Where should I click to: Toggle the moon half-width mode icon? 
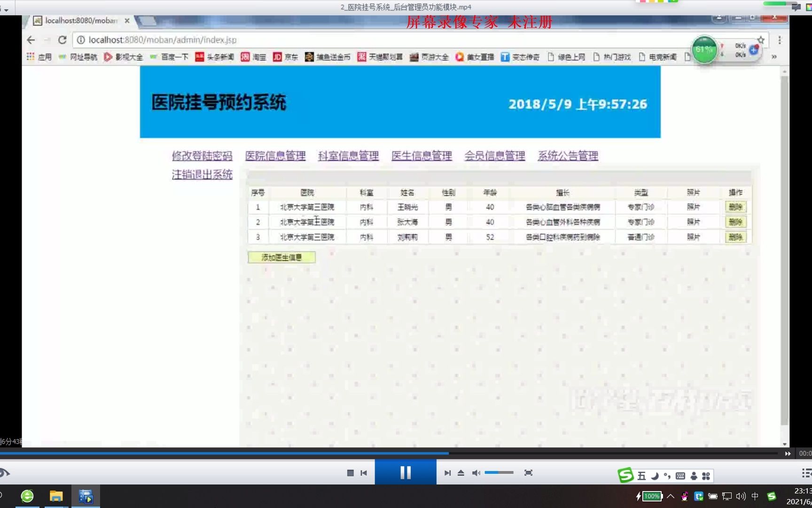pyautogui.click(x=655, y=476)
